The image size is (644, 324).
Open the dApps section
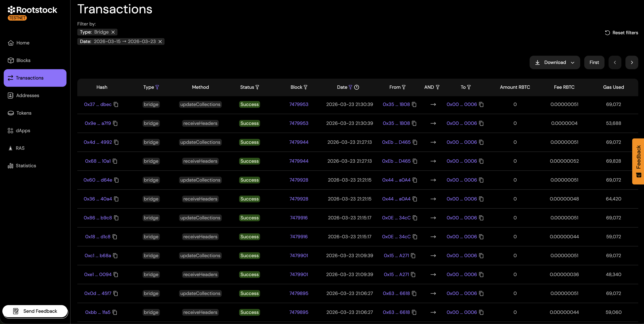pos(23,130)
